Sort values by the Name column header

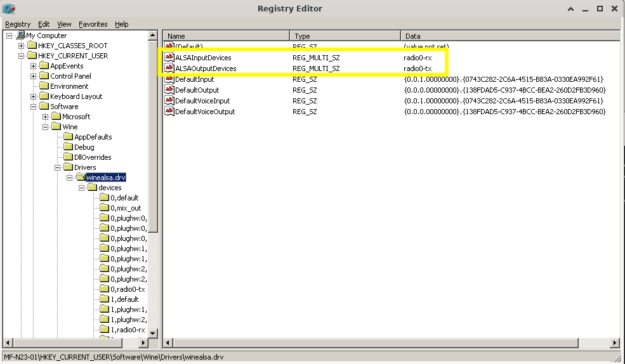point(227,36)
